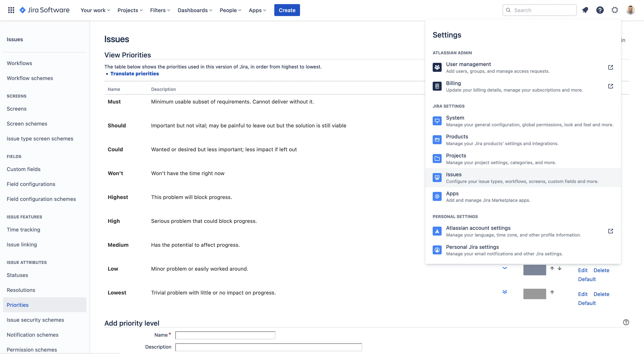Open the Translate priorities link
The width and height of the screenshot is (644, 354).
point(135,73)
